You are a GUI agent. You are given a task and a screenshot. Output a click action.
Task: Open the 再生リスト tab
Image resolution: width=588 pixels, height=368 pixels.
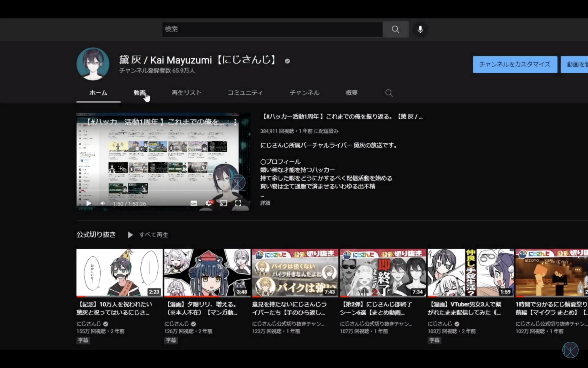point(187,93)
